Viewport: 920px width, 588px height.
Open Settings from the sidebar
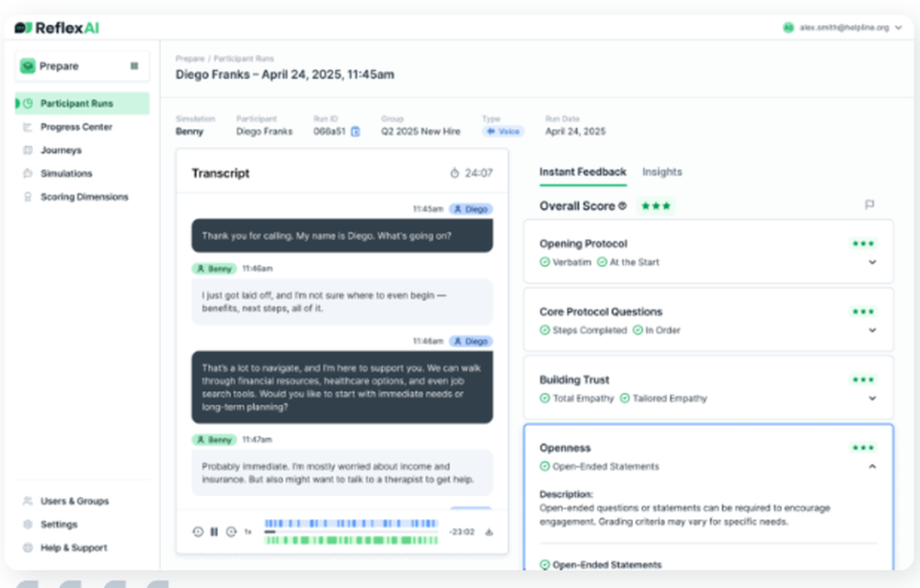coord(59,525)
